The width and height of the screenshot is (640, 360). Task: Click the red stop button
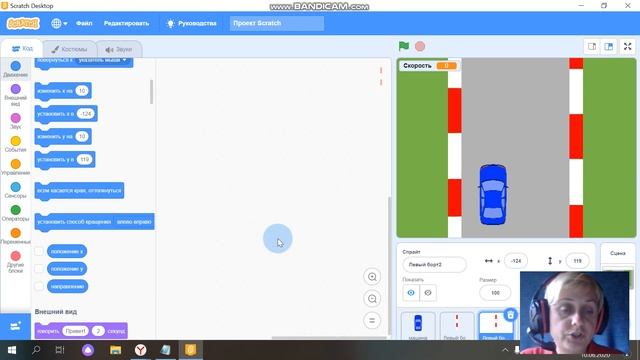click(420, 46)
